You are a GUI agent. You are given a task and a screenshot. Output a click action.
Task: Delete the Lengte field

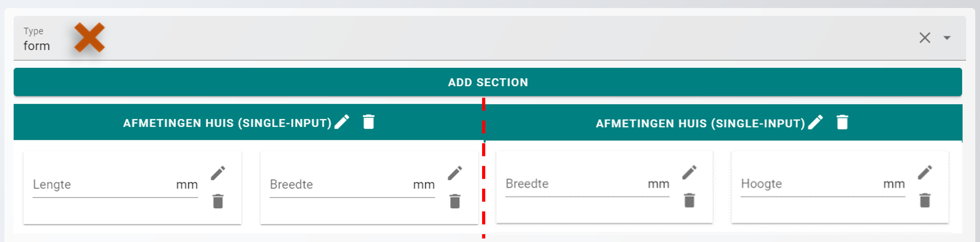[x=218, y=201]
